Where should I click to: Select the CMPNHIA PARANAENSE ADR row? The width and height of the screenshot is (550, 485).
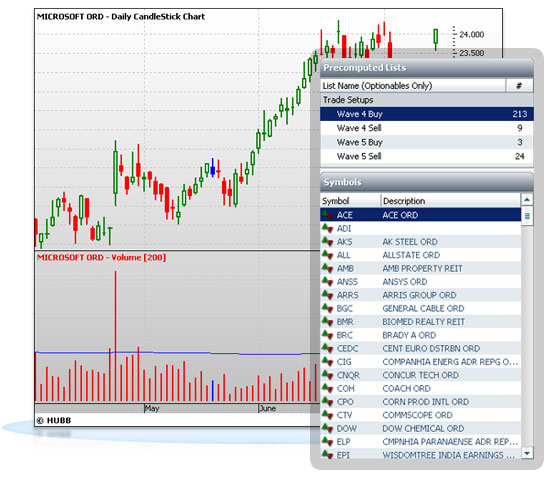pyautogui.click(x=421, y=442)
